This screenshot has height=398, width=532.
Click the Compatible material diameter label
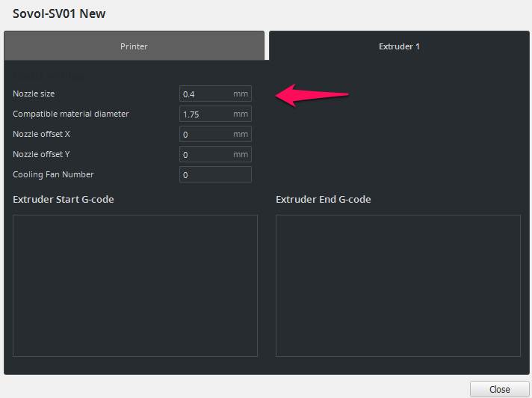click(70, 114)
